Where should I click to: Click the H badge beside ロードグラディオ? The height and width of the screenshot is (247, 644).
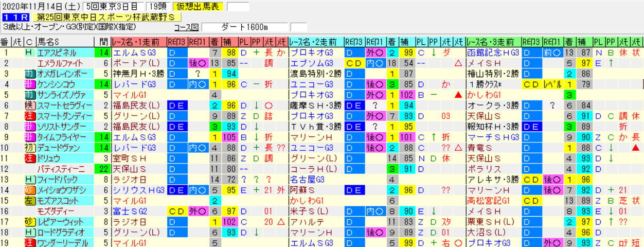pyautogui.click(x=29, y=232)
